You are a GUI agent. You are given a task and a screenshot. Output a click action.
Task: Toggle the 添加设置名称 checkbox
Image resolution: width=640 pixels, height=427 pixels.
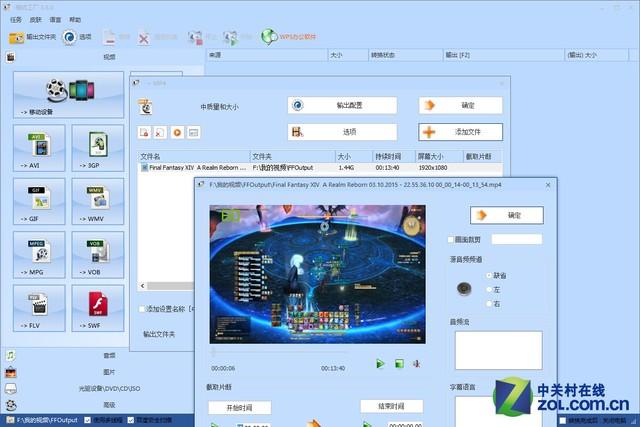pyautogui.click(x=142, y=309)
